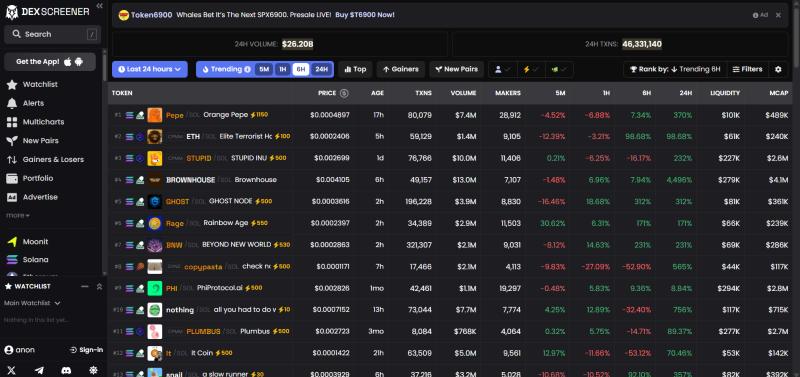Open the PhiProtocol.ai token row
The image size is (800, 377).
pyautogui.click(x=451, y=288)
